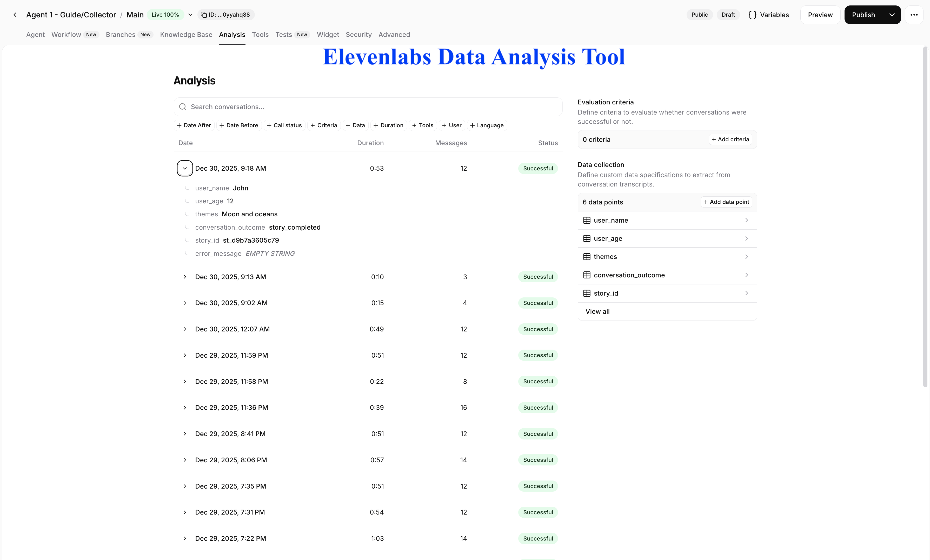Open the Variables curly braces panel
The height and width of the screenshot is (560, 930).
768,15
